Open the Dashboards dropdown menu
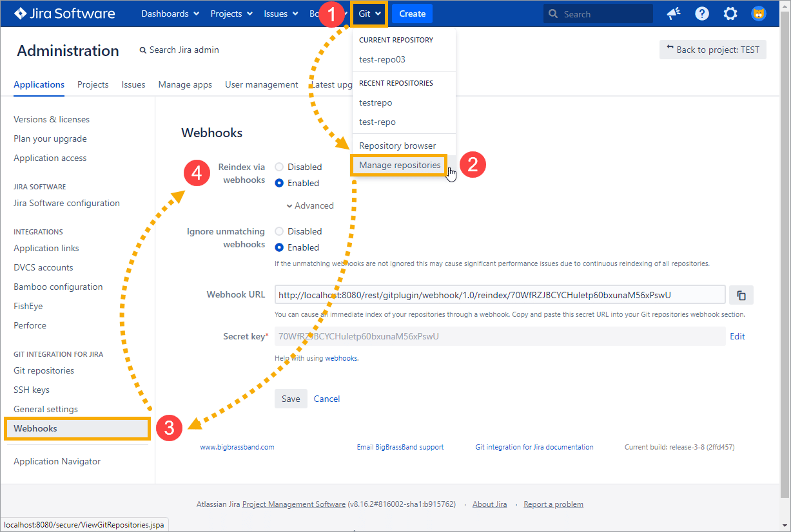 [x=170, y=14]
